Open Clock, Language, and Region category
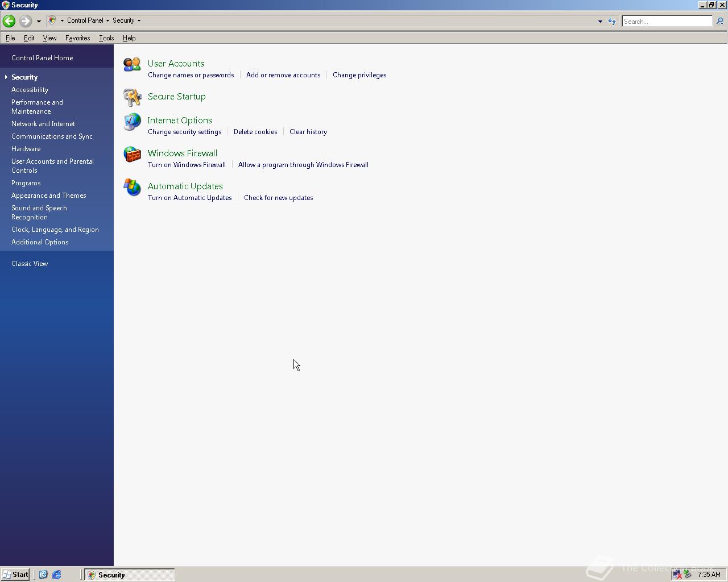Screen dimensions: 728x582 tap(55, 230)
